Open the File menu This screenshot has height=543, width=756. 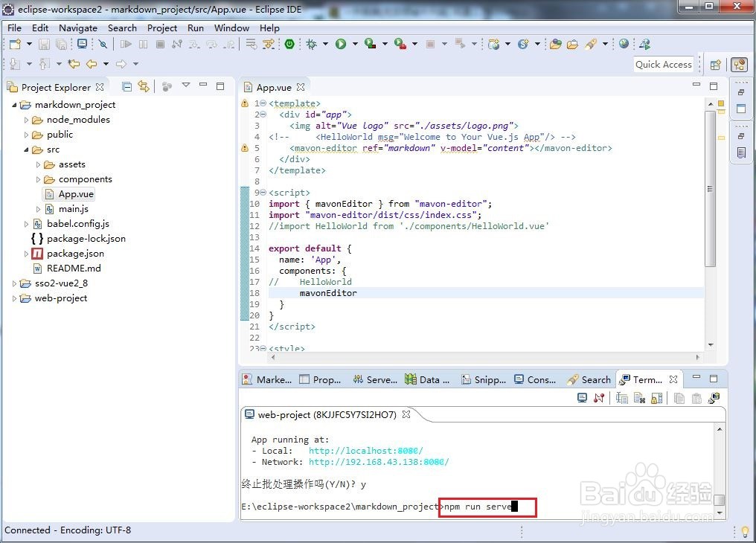tap(14, 28)
